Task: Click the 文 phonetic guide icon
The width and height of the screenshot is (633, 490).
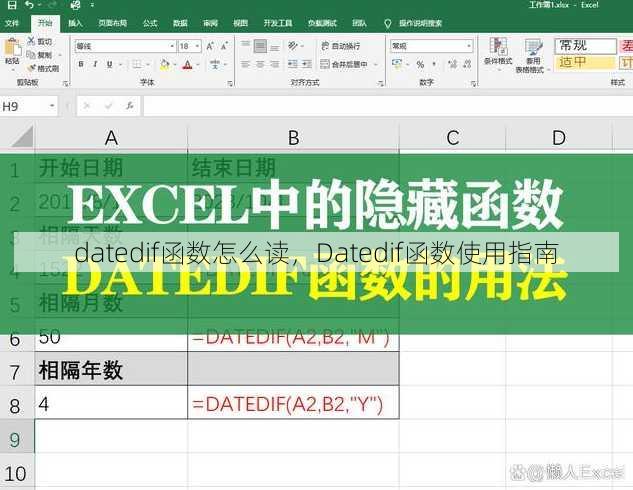Action: [215, 65]
